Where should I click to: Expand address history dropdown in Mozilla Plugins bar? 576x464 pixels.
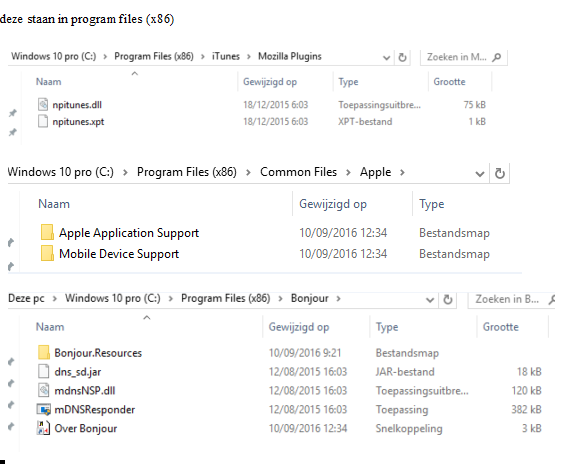pyautogui.click(x=386, y=58)
